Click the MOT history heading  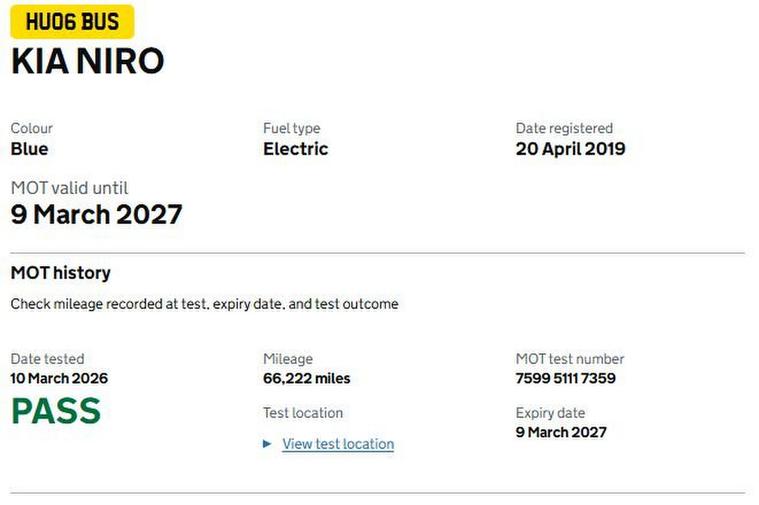click(60, 273)
